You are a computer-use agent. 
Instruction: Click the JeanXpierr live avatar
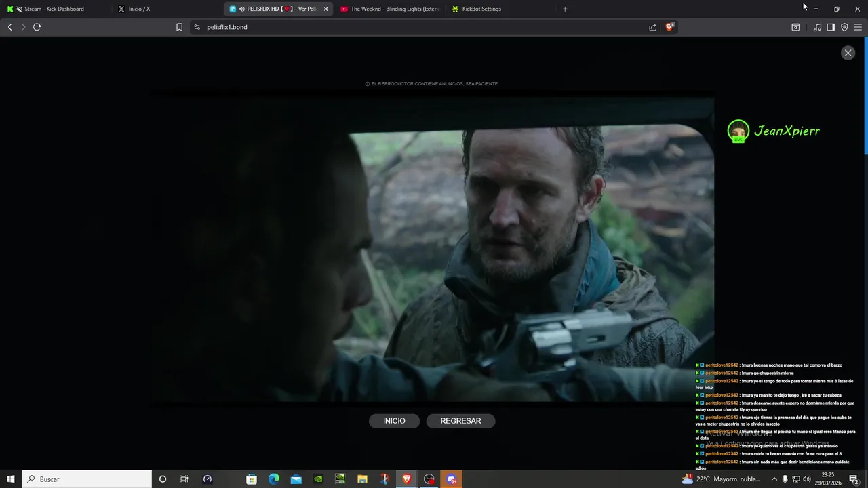click(738, 131)
